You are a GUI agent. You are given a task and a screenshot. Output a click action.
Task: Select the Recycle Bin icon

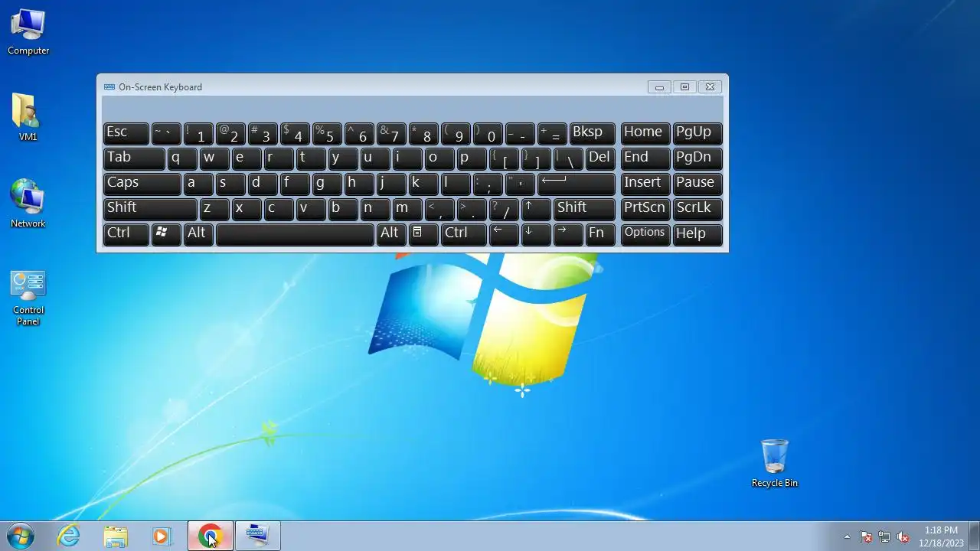pos(775,463)
